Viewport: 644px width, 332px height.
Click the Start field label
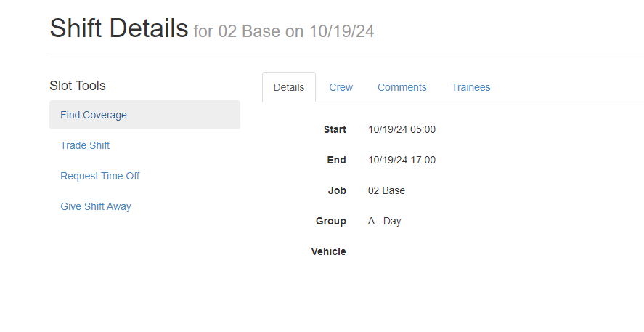[335, 129]
